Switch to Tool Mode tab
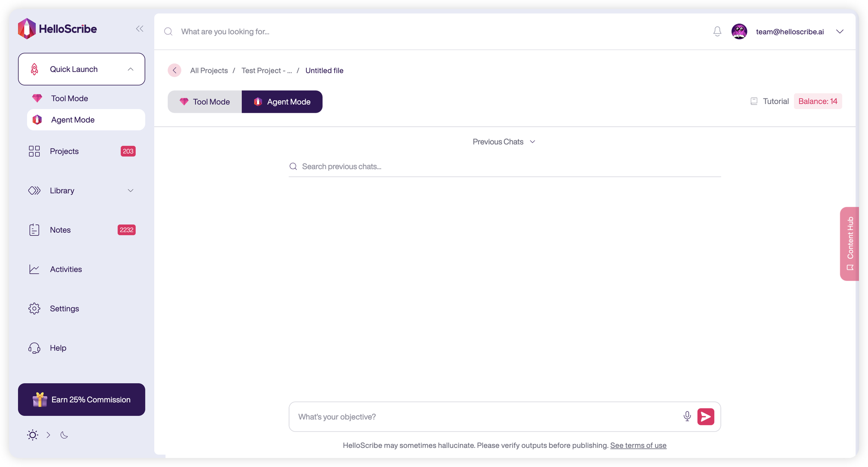The height and width of the screenshot is (467, 868). (x=205, y=102)
